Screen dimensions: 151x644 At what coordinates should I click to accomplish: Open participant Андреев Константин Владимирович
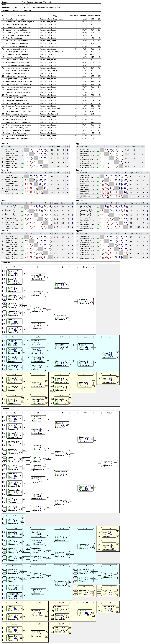20,22
